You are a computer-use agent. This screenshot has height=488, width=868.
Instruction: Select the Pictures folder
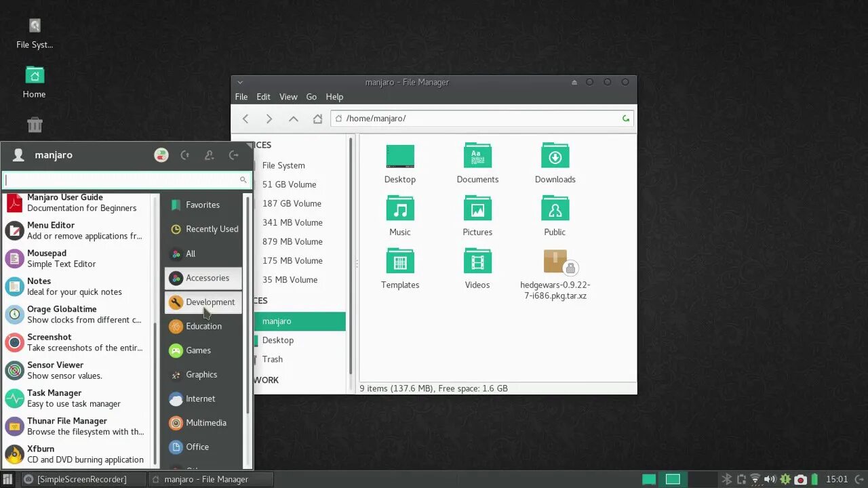(x=477, y=216)
